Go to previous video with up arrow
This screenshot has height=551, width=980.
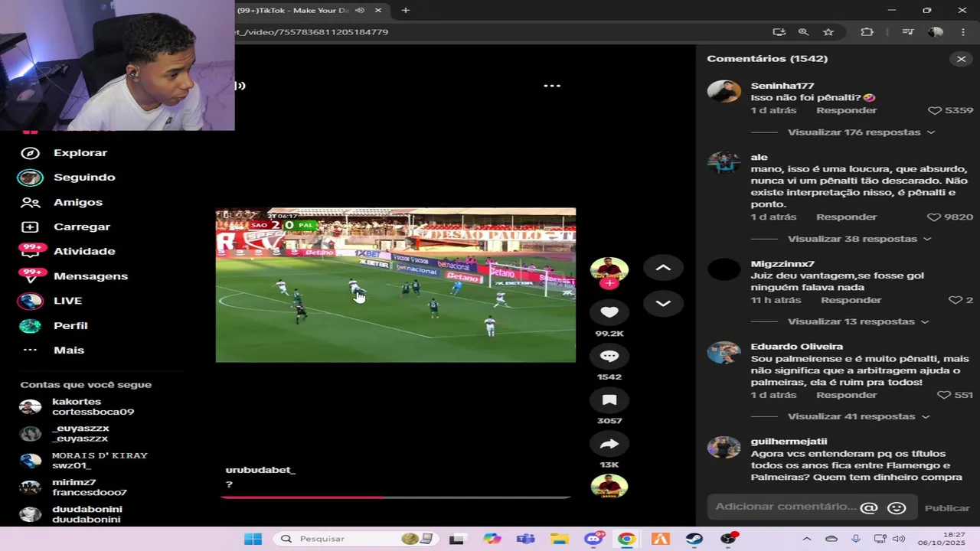(x=663, y=268)
